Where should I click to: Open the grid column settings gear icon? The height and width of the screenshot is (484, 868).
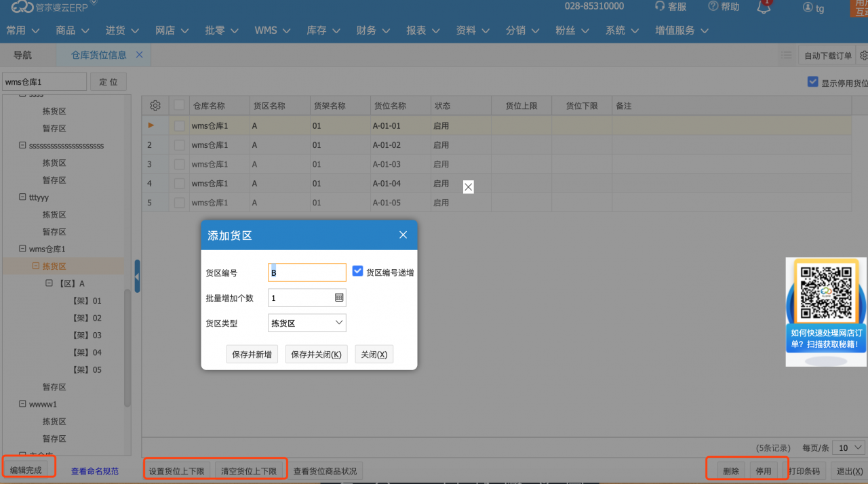click(155, 106)
